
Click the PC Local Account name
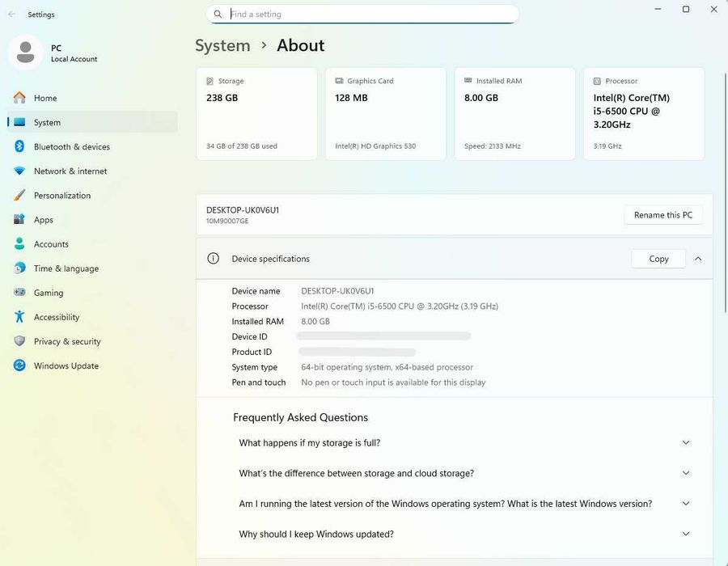[74, 53]
